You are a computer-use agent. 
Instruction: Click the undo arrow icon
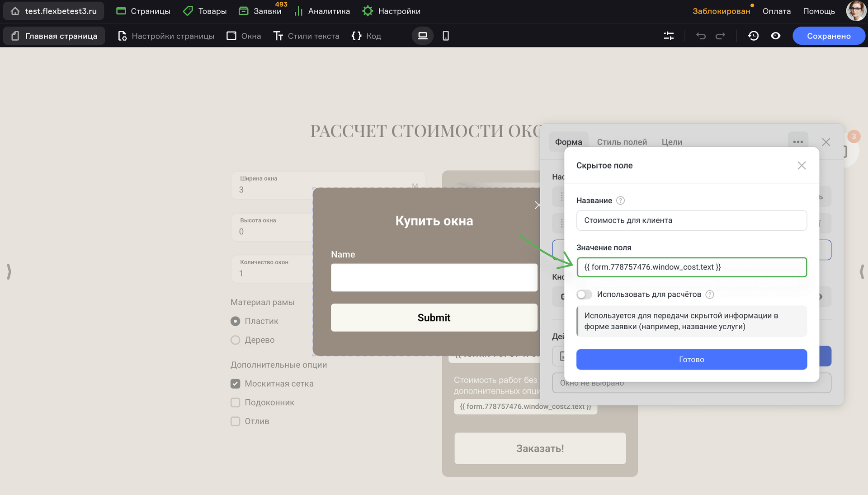click(x=701, y=36)
